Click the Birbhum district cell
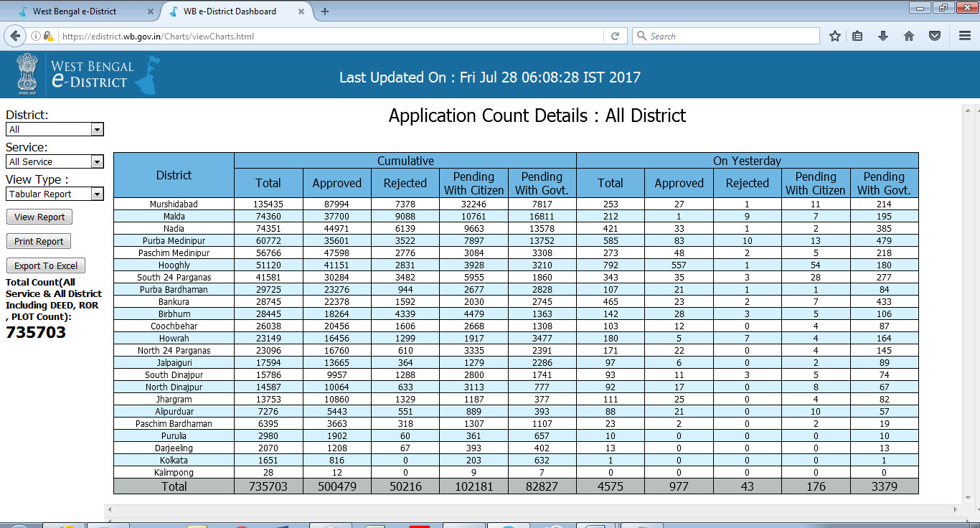980x528 pixels. [174, 314]
